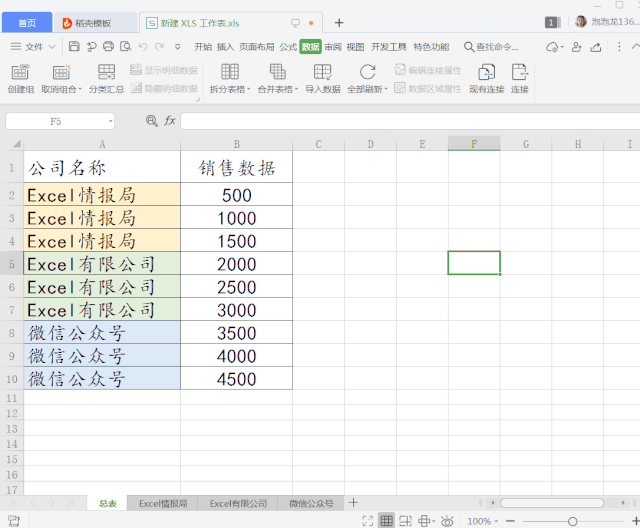Click the Undo arrow icon
Screen dimensions: 640x528
142,47
